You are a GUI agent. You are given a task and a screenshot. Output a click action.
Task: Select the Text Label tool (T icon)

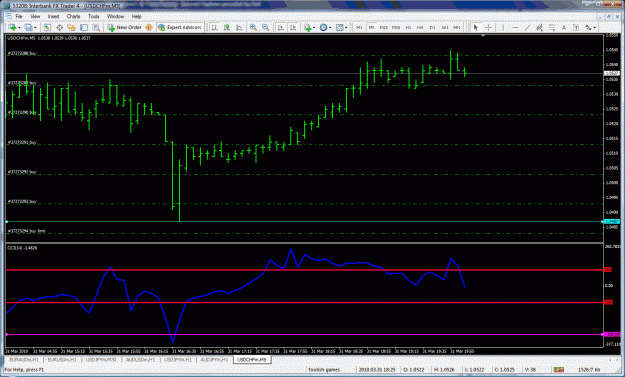576,27
